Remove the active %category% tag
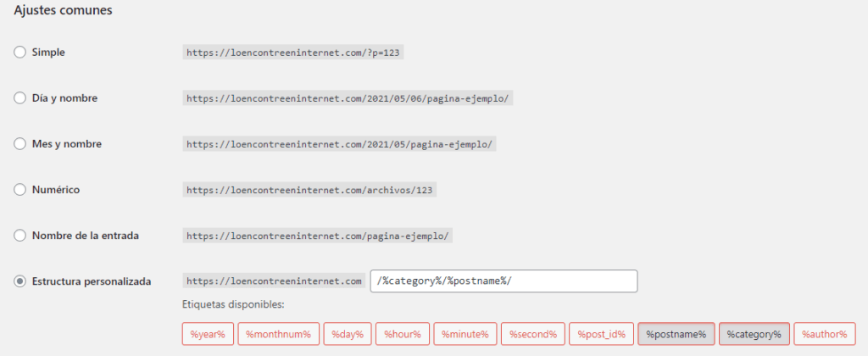This screenshot has height=356, width=868. 754,335
